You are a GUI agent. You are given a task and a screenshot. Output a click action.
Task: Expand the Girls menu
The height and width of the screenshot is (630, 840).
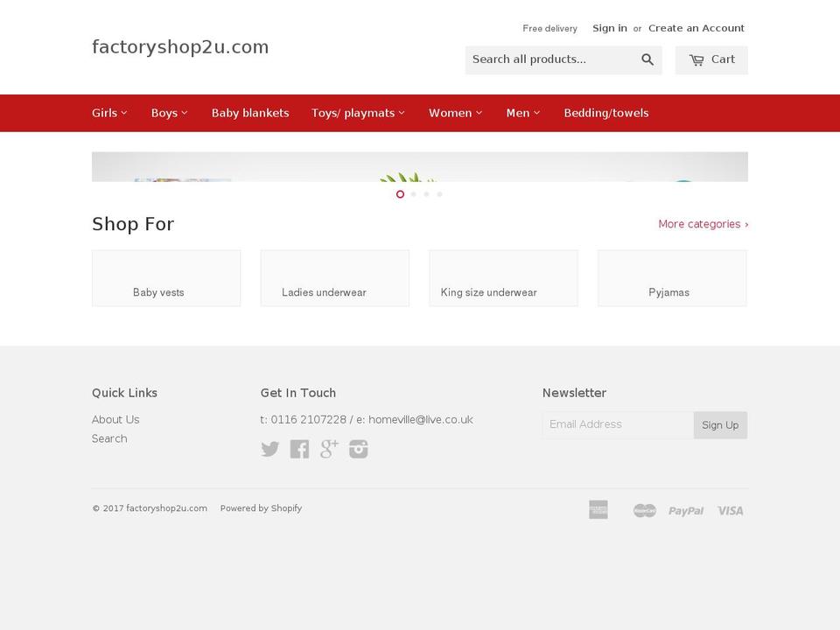coord(109,113)
